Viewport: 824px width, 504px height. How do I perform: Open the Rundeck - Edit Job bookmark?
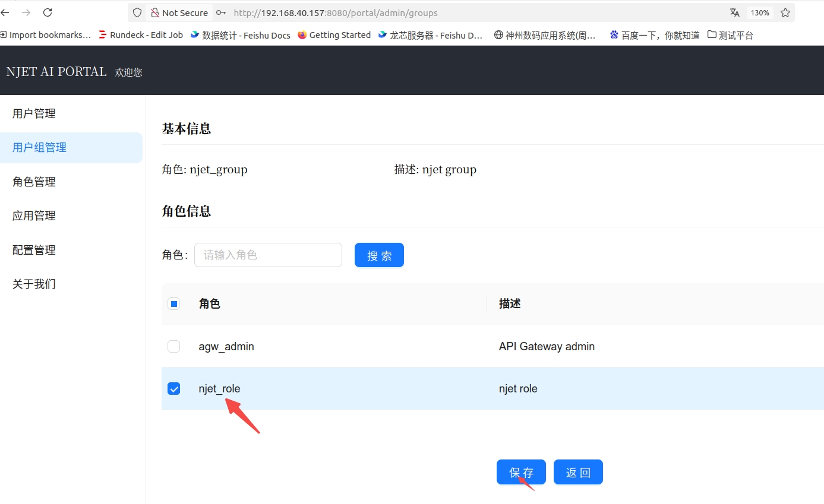click(x=141, y=35)
